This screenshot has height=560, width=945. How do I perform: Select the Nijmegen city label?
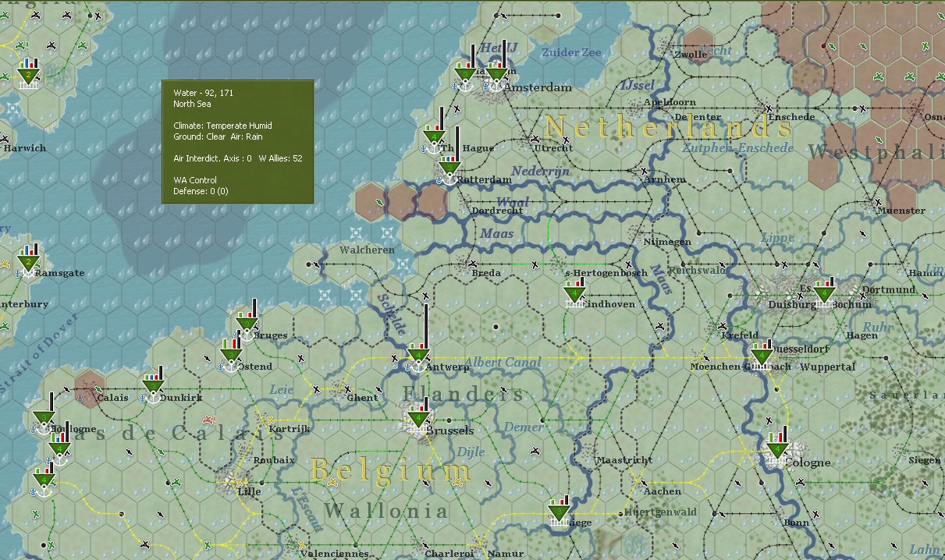click(x=667, y=242)
